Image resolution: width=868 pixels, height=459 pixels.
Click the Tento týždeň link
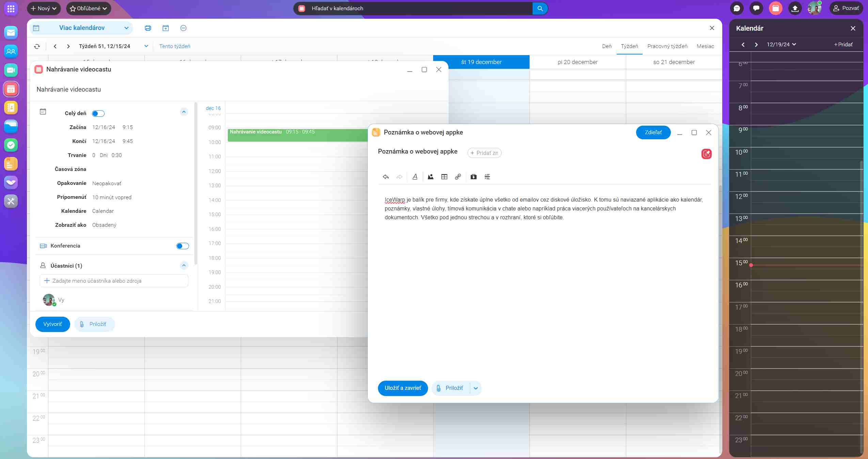coord(175,46)
